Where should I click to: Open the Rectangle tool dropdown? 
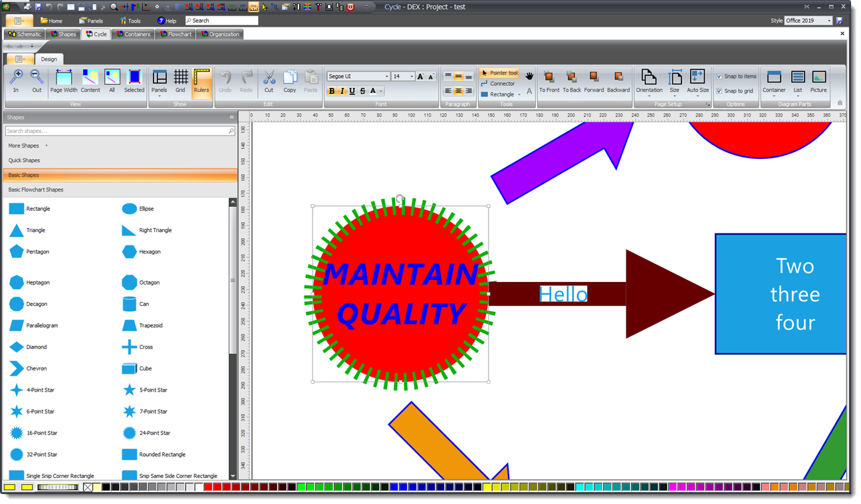(519, 94)
